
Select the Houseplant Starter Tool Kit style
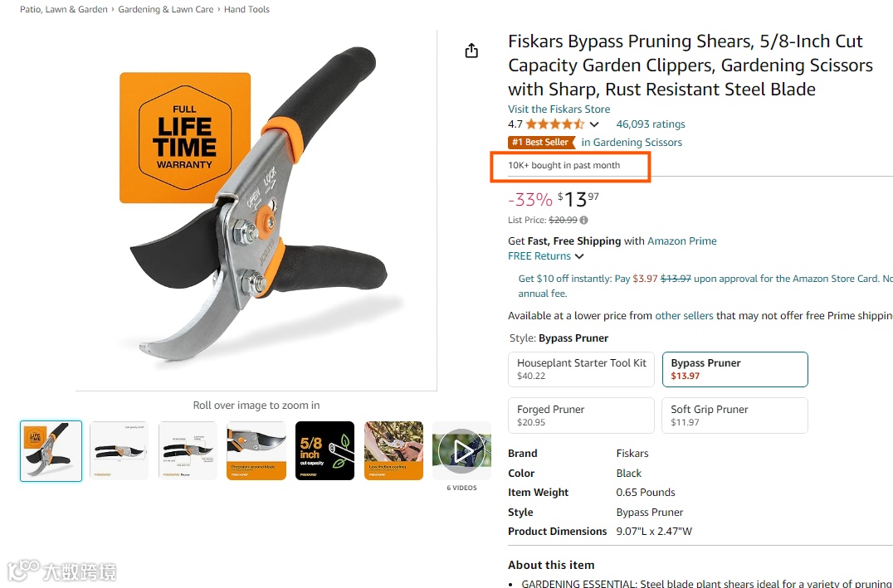coord(581,369)
